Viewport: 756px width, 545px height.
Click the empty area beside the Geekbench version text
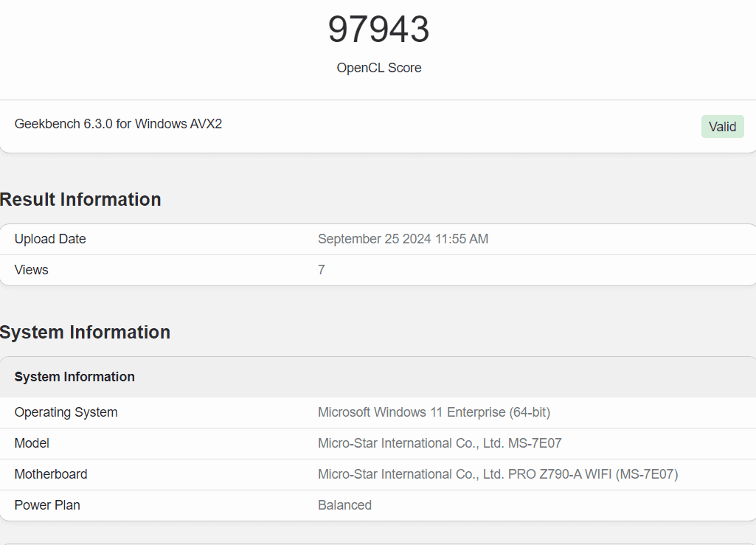457,125
